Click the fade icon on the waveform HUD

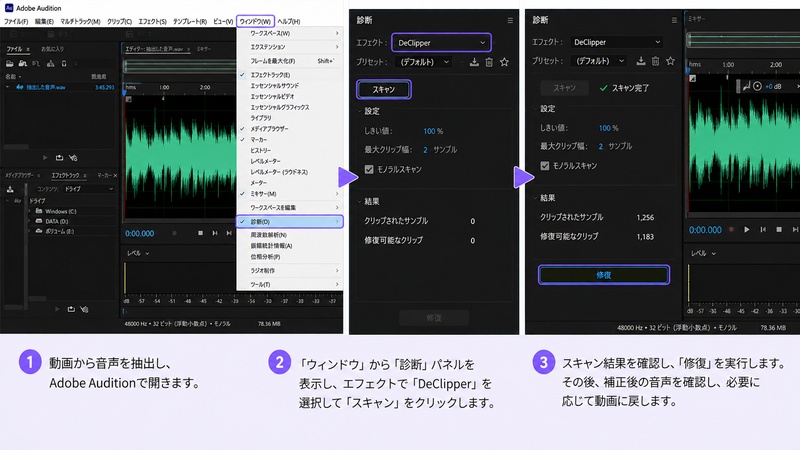pyautogui.click(x=746, y=86)
